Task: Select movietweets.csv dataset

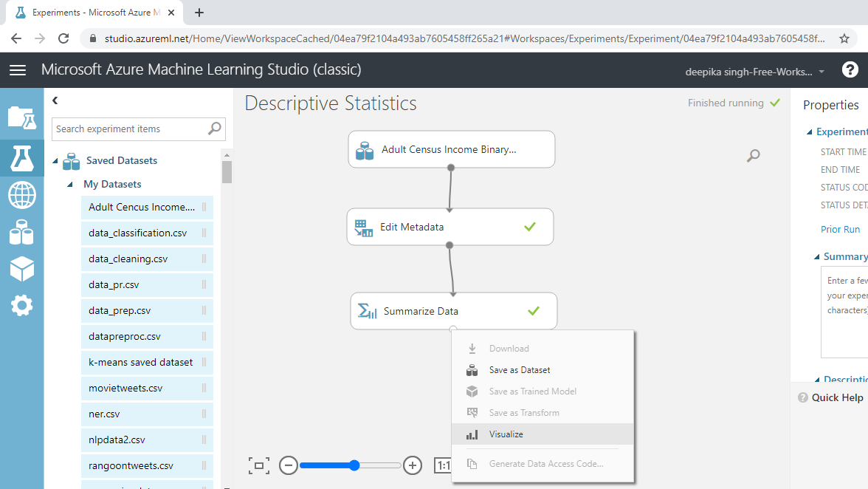Action: (x=148, y=389)
